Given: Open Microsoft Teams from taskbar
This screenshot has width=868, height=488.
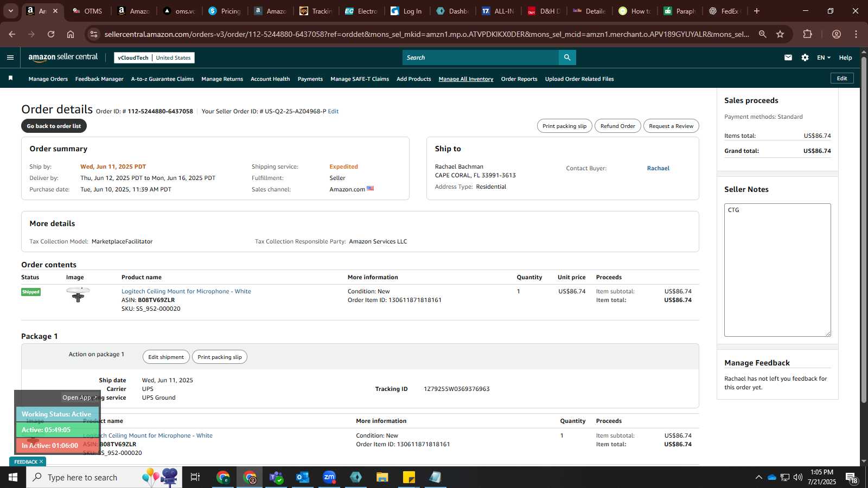Looking at the screenshot, I should [276, 477].
